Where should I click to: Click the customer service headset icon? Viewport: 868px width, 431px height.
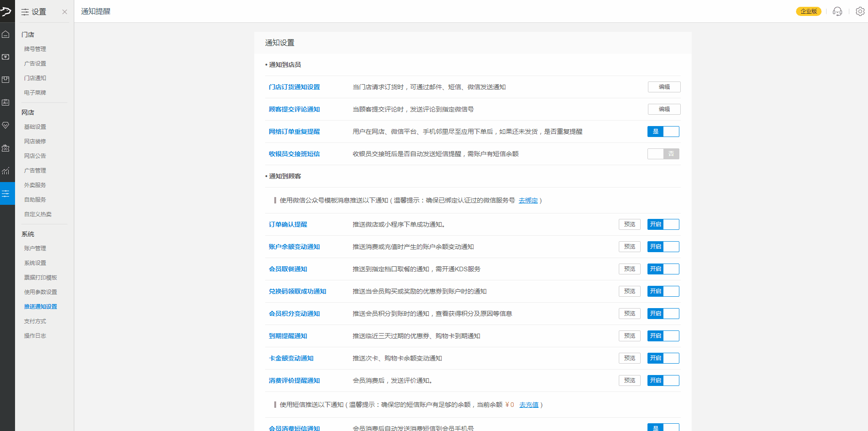pos(837,11)
